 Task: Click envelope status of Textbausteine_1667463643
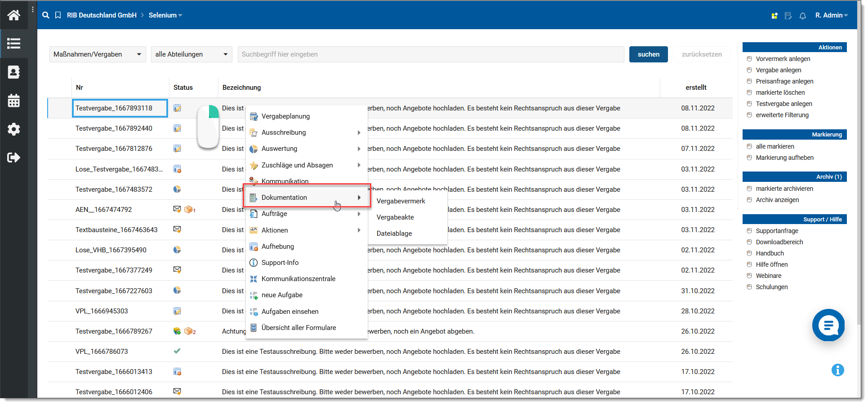[177, 229]
